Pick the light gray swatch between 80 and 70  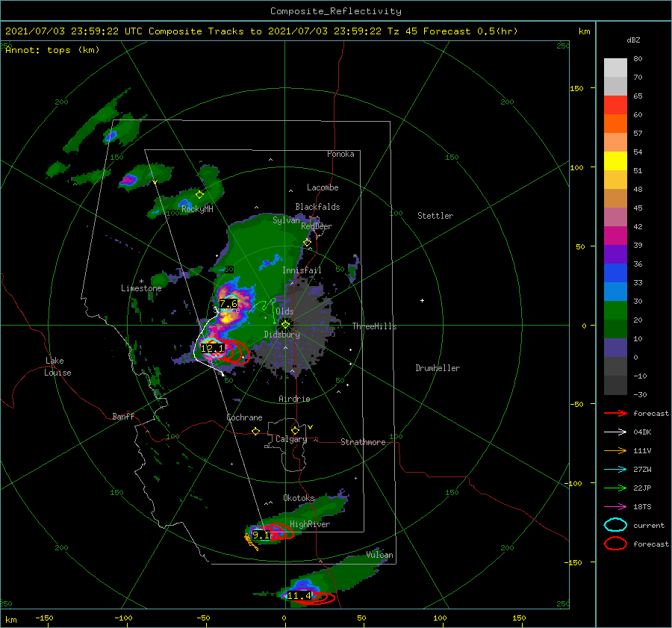click(615, 68)
